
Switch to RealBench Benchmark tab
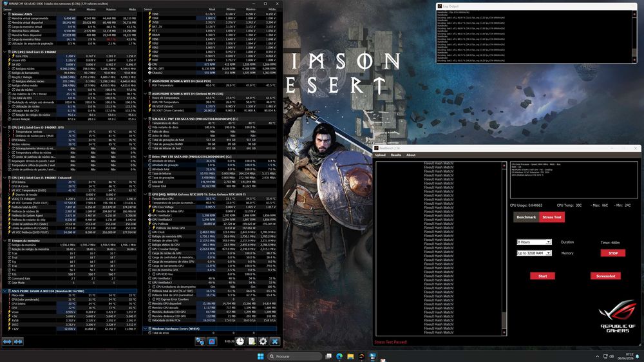pyautogui.click(x=526, y=217)
